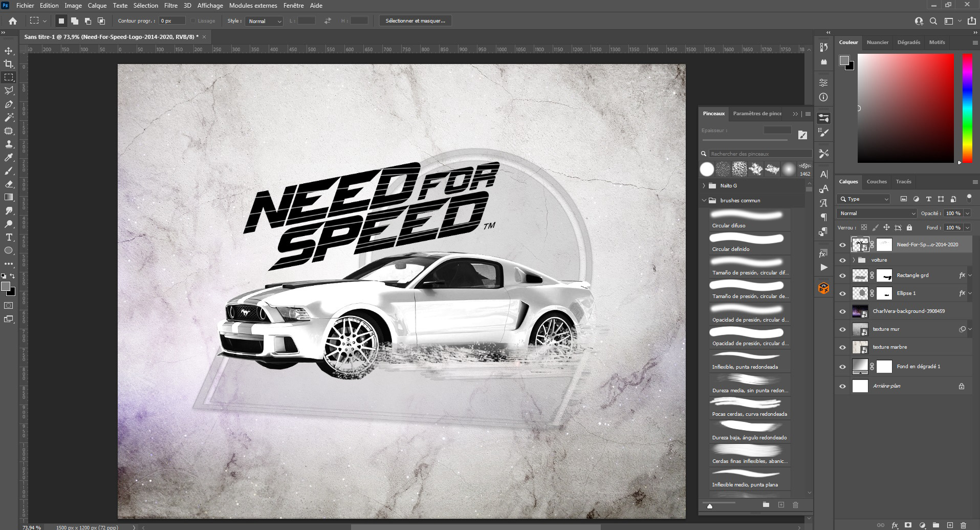Select the Dodge tool
The width and height of the screenshot is (980, 530).
coord(9,224)
